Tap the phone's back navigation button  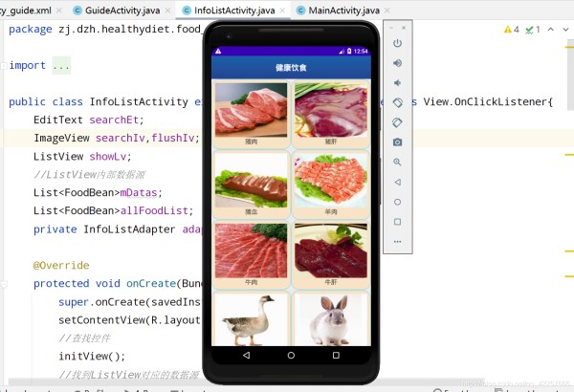click(247, 355)
